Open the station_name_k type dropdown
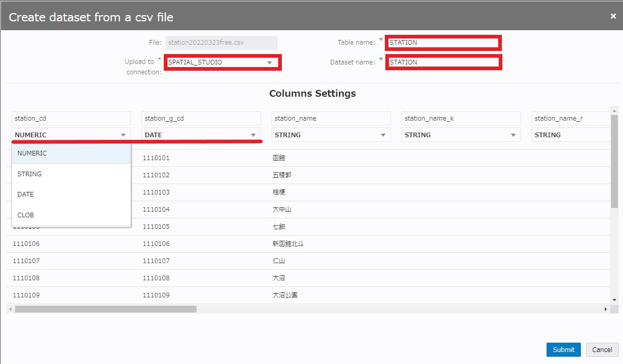623x364 pixels. point(461,135)
